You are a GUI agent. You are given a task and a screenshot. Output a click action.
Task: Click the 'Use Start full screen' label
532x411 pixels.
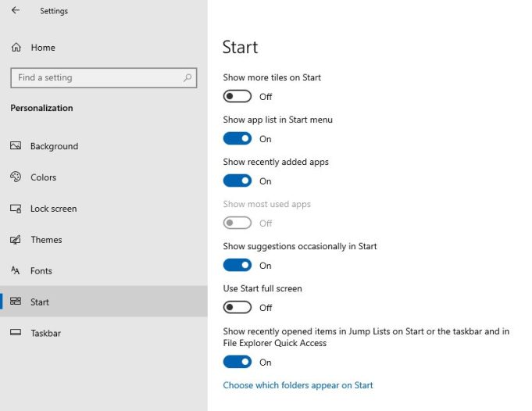point(262,288)
